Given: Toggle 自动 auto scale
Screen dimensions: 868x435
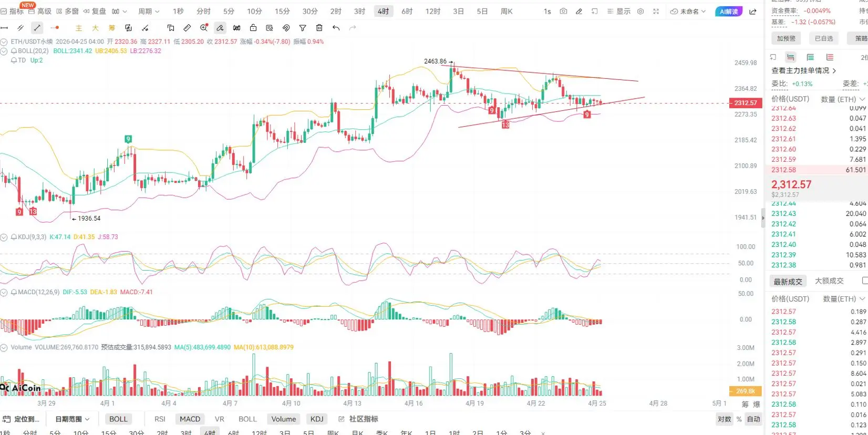Looking at the screenshot, I should (x=753, y=419).
